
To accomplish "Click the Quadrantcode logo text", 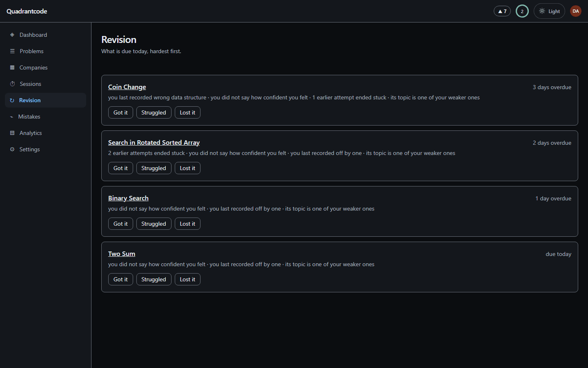I will tap(27, 11).
